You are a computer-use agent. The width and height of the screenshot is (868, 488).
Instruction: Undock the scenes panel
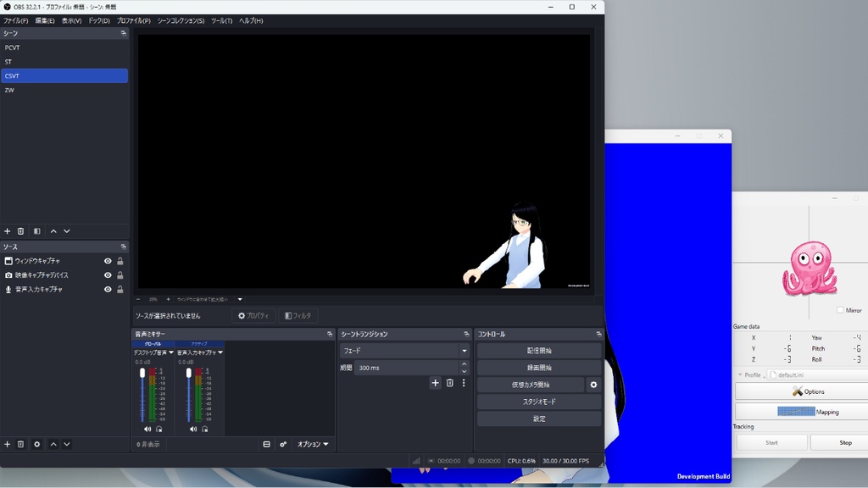point(124,33)
